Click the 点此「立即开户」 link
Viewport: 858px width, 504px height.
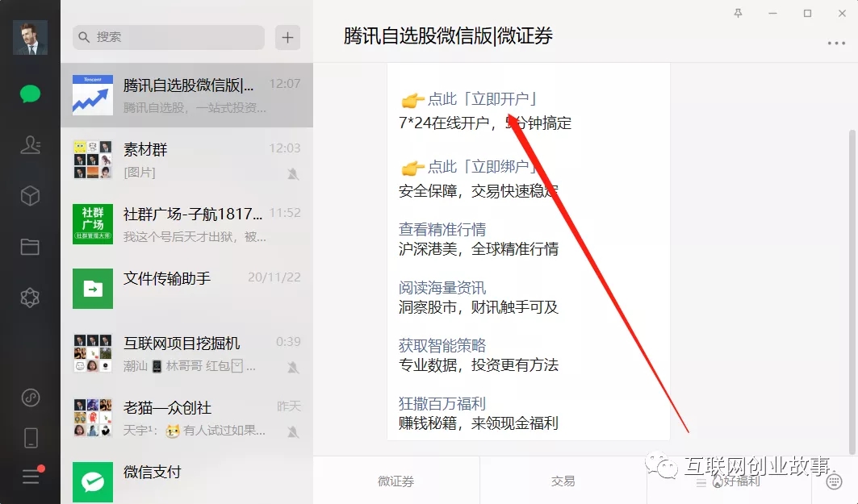click(x=482, y=99)
